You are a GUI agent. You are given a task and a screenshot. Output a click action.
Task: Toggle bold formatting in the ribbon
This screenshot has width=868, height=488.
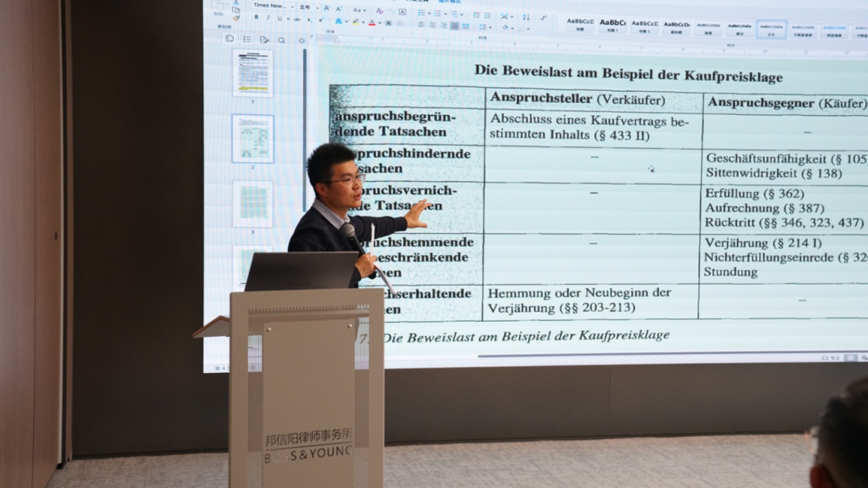(256, 18)
